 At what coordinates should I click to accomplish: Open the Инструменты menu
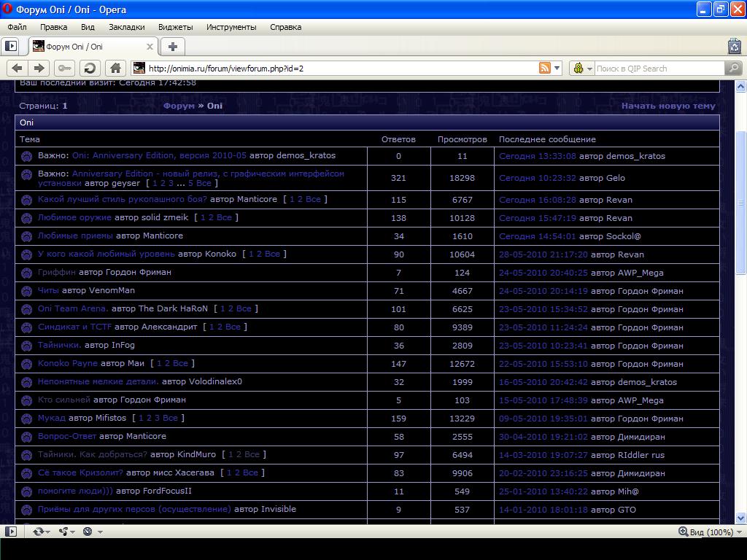pyautogui.click(x=231, y=27)
